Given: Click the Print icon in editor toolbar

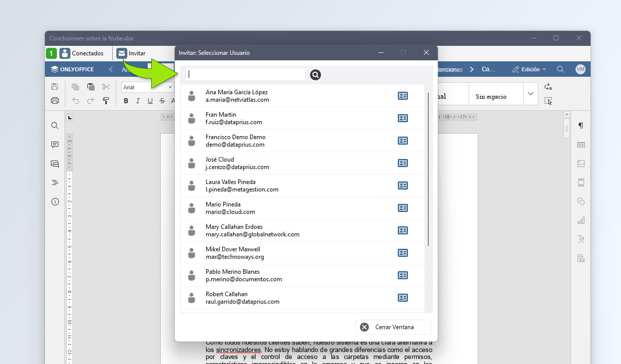Looking at the screenshot, I should [55, 101].
